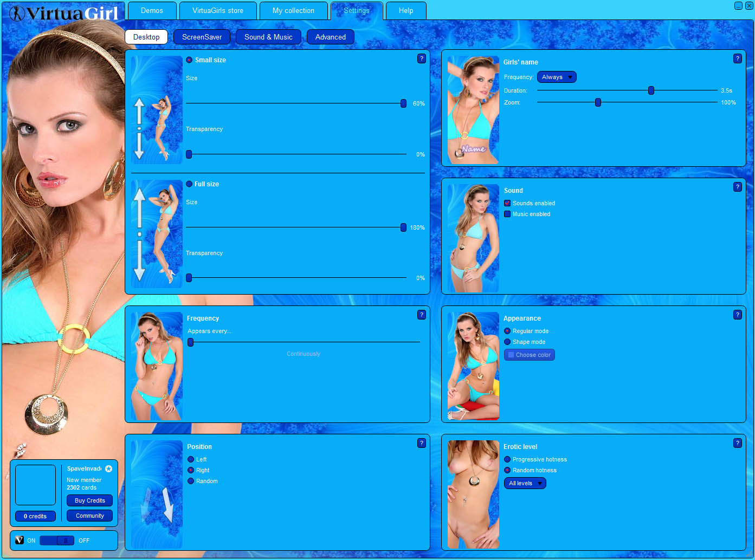
Task: Toggle the ON/OFF power switch
Action: (57, 541)
